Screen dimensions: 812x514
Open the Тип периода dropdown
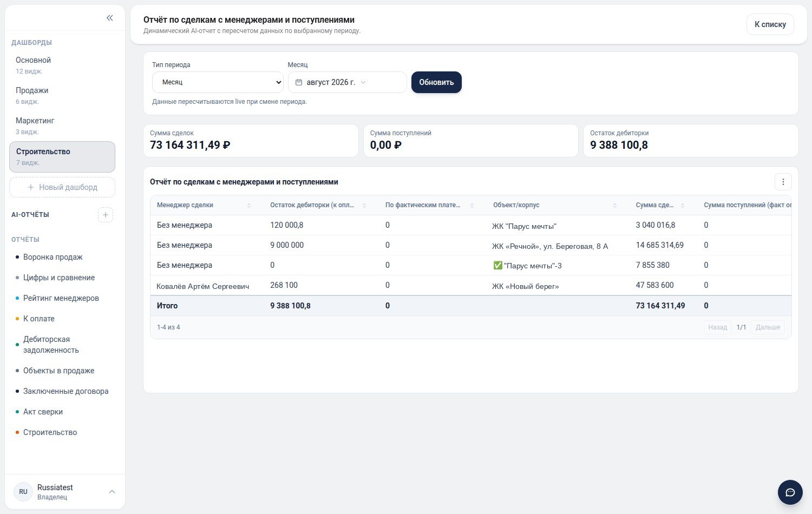pos(218,82)
